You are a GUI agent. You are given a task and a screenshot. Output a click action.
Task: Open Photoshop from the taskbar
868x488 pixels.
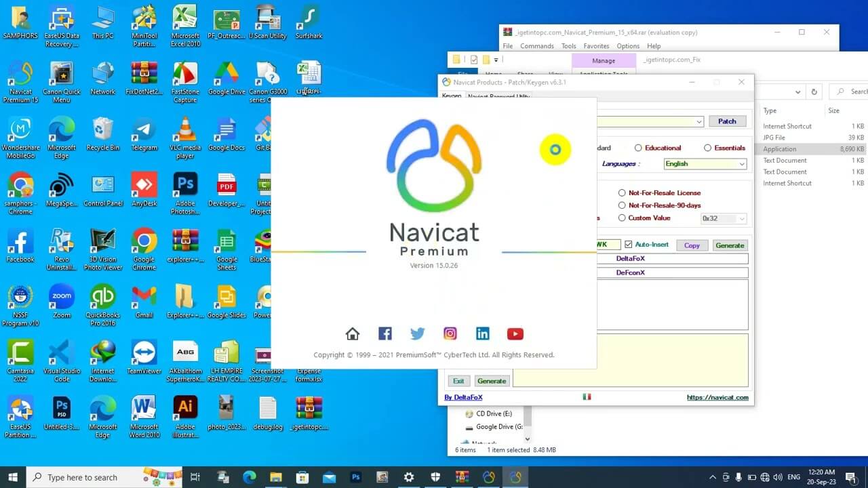click(x=356, y=477)
